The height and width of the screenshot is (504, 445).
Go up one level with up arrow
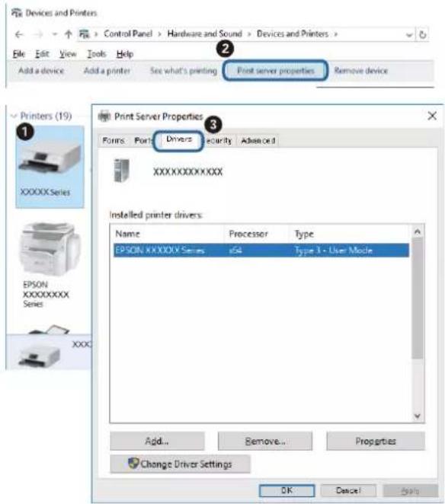[x=69, y=34]
